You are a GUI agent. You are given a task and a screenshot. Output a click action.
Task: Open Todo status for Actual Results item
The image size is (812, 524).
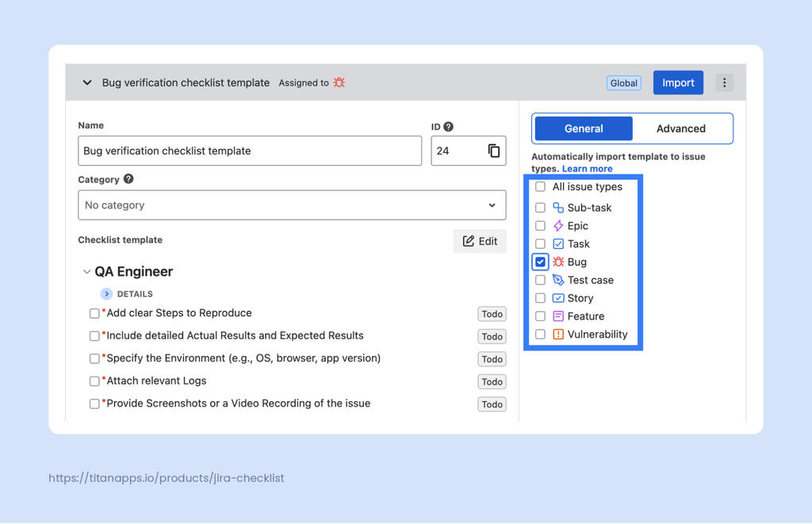click(492, 337)
